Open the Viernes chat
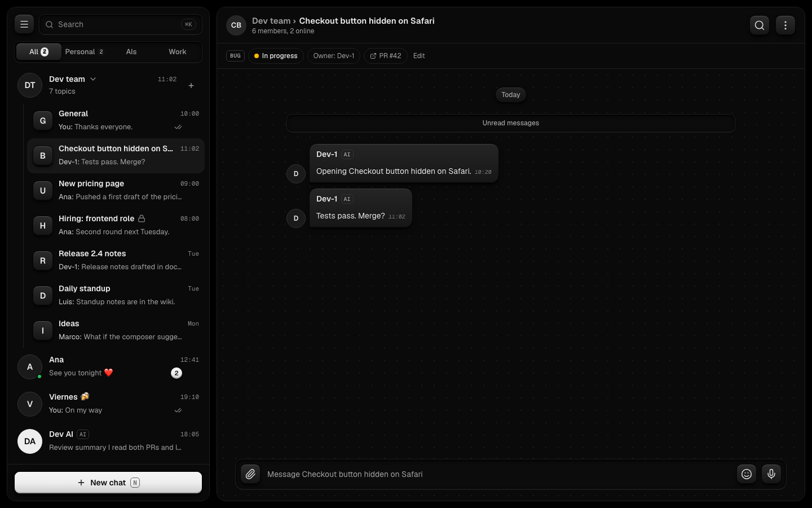This screenshot has width=812, height=508. (108, 404)
